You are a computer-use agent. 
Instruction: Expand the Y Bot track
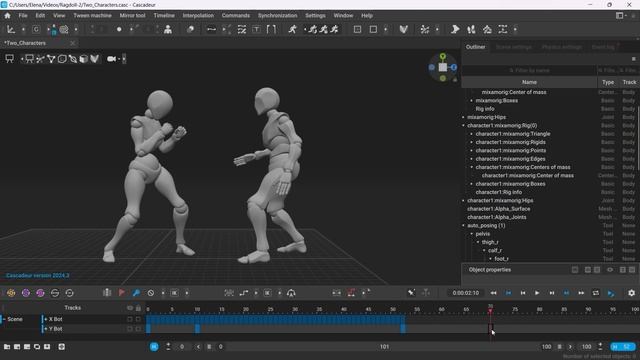click(x=46, y=329)
